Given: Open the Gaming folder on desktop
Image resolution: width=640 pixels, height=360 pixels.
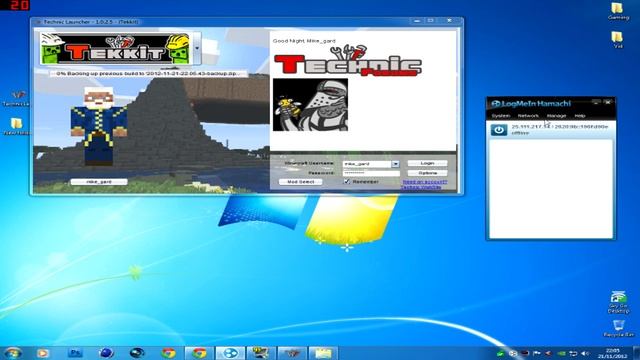Looking at the screenshot, I should (x=618, y=11).
